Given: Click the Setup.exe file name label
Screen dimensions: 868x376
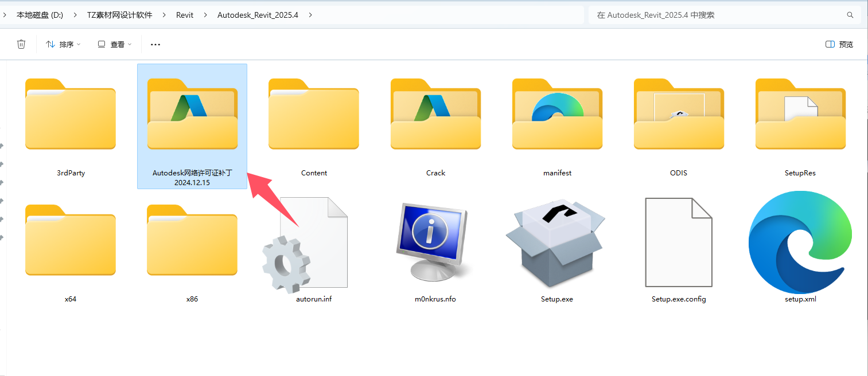Looking at the screenshot, I should pyautogui.click(x=557, y=299).
